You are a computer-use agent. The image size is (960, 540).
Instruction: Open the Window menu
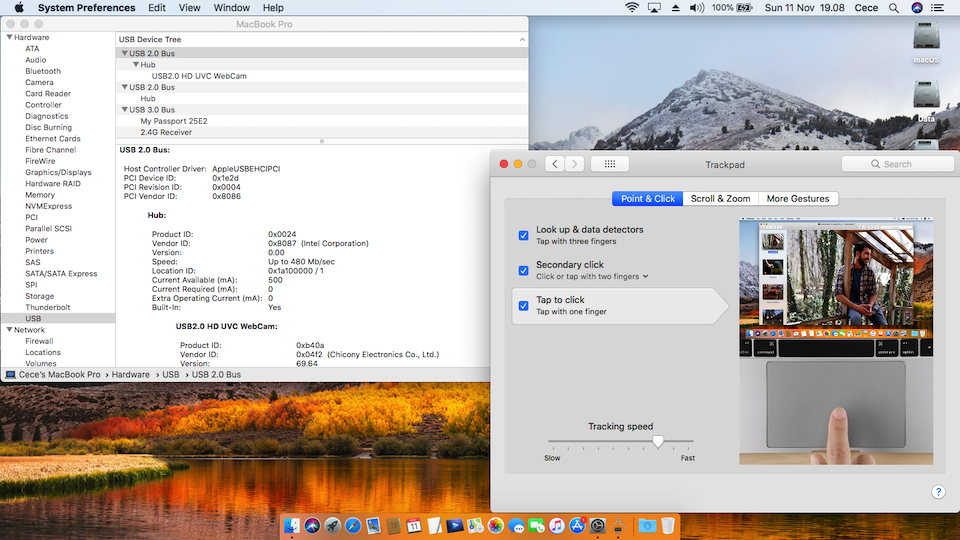(x=231, y=7)
